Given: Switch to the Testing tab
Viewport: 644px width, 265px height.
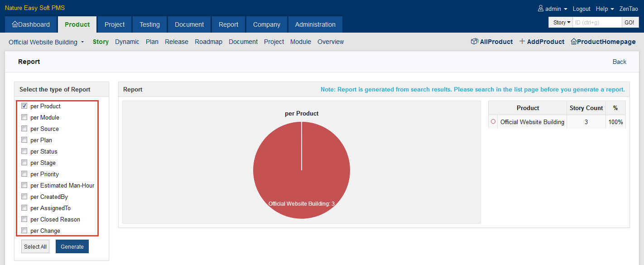Looking at the screenshot, I should (x=149, y=24).
